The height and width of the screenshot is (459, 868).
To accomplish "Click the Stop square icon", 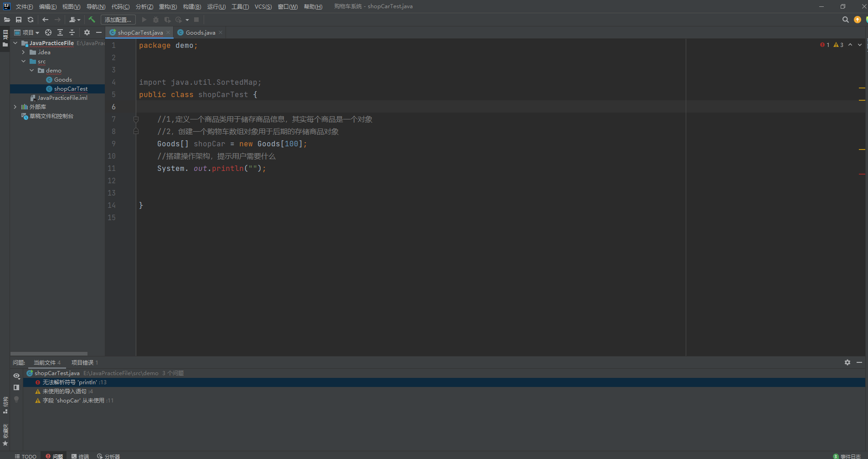I will pos(196,20).
